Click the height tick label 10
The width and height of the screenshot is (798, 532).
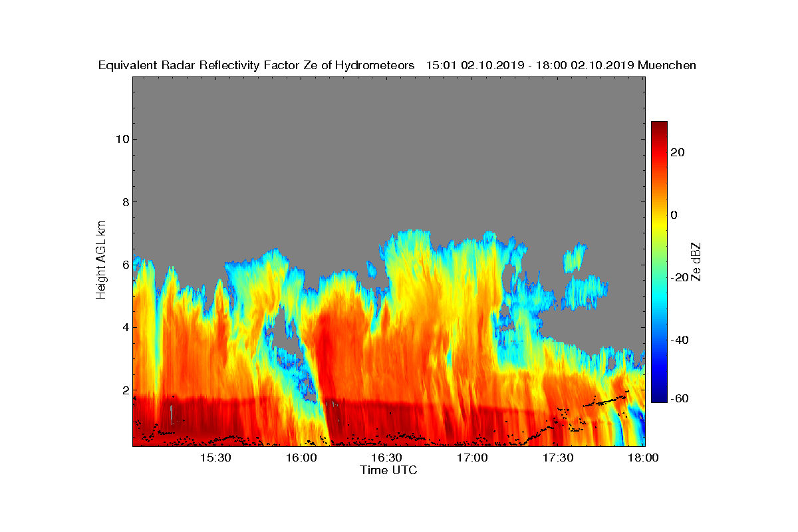click(121, 139)
